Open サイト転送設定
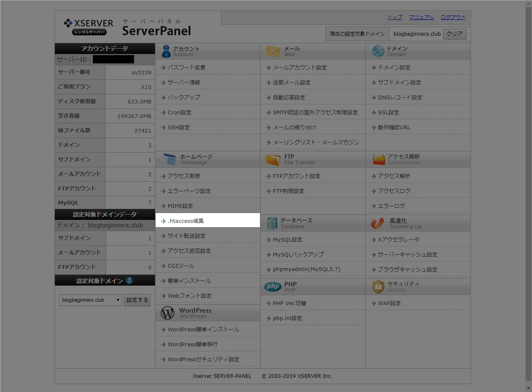Screen dimensions: 532x392 pos(187,236)
